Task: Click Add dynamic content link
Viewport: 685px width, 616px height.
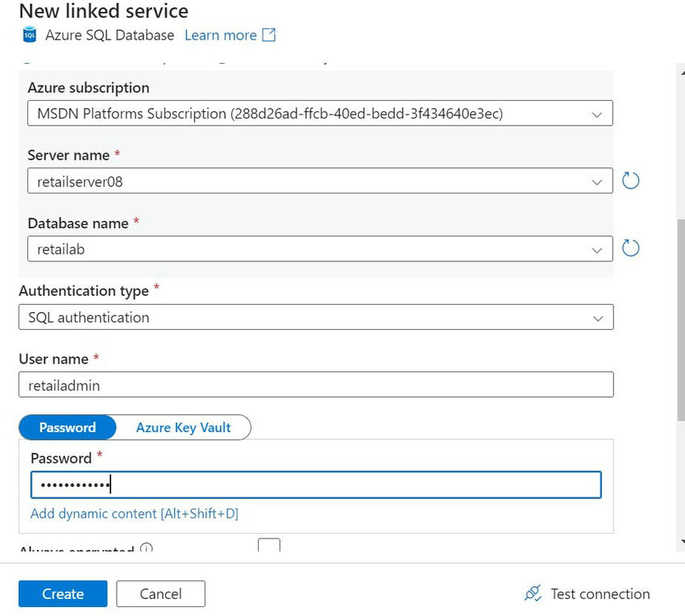Action: click(x=134, y=514)
